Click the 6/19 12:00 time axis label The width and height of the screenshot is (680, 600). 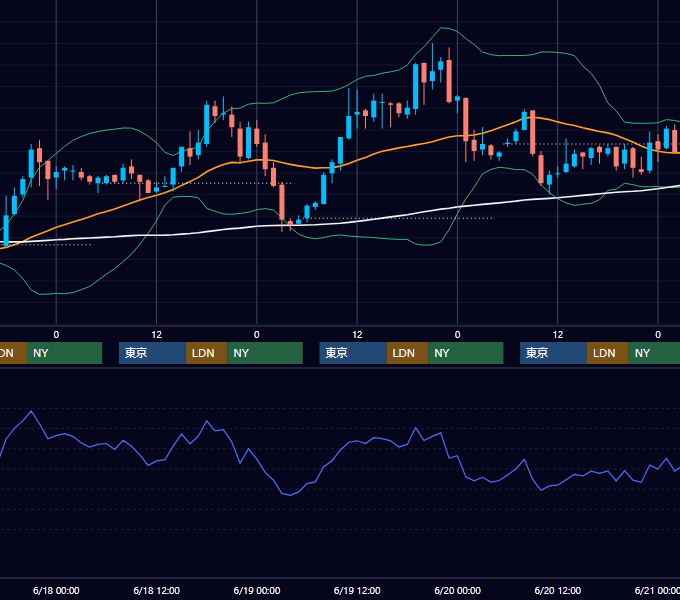click(x=357, y=590)
